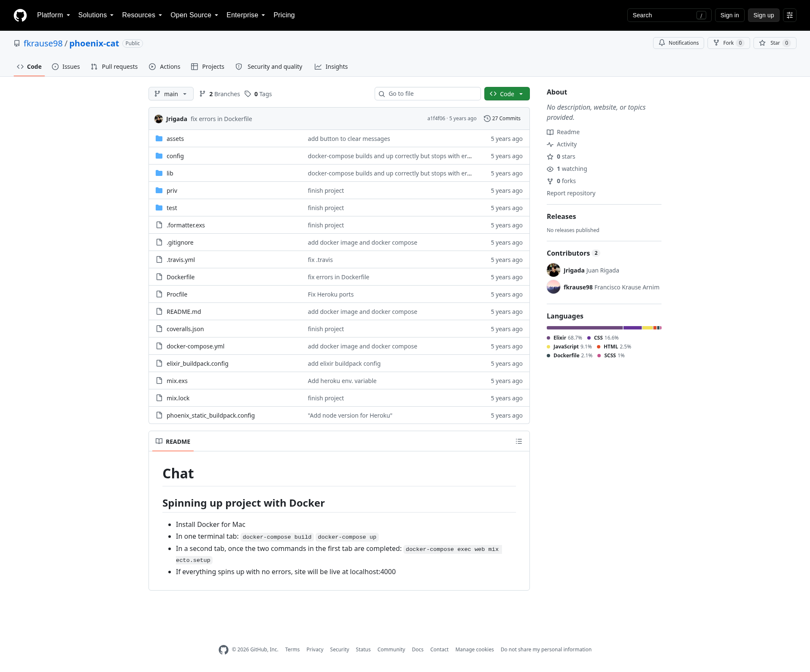Click Sign in button
This screenshot has width=810, height=672.
(730, 15)
